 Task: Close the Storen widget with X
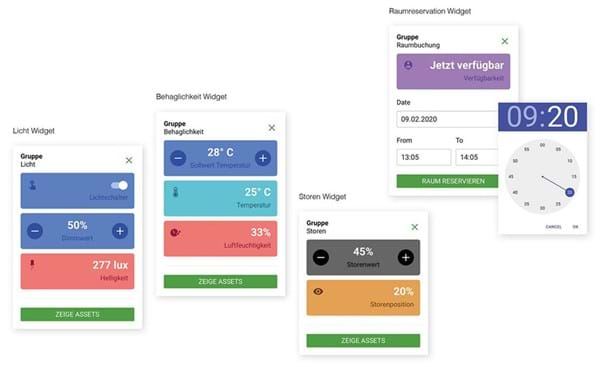[x=414, y=227]
